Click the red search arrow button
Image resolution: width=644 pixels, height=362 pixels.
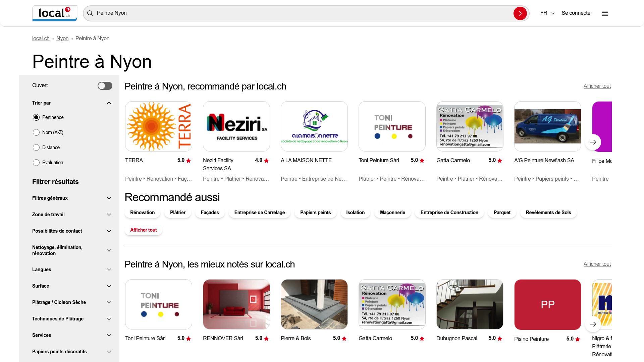(x=520, y=13)
